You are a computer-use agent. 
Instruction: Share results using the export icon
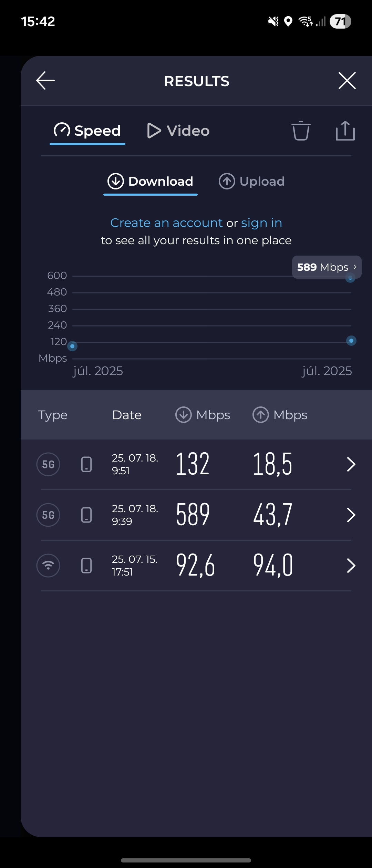pyautogui.click(x=345, y=131)
